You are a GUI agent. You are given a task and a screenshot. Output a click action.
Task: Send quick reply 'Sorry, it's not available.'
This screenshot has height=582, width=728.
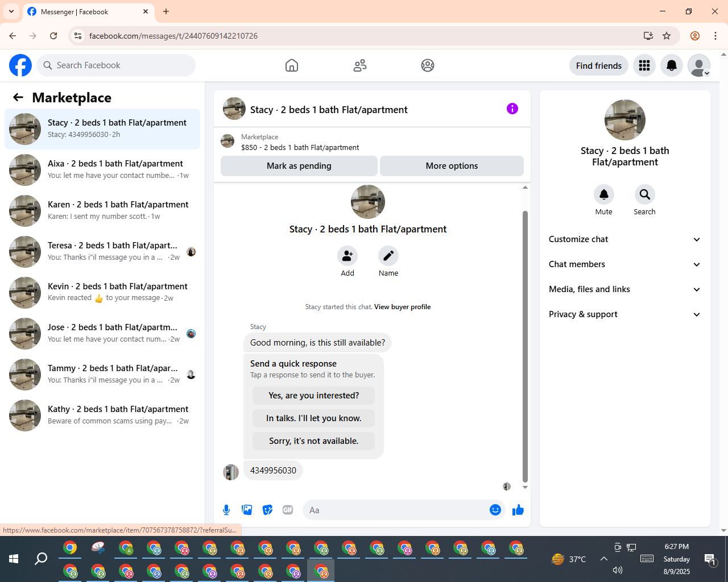314,441
